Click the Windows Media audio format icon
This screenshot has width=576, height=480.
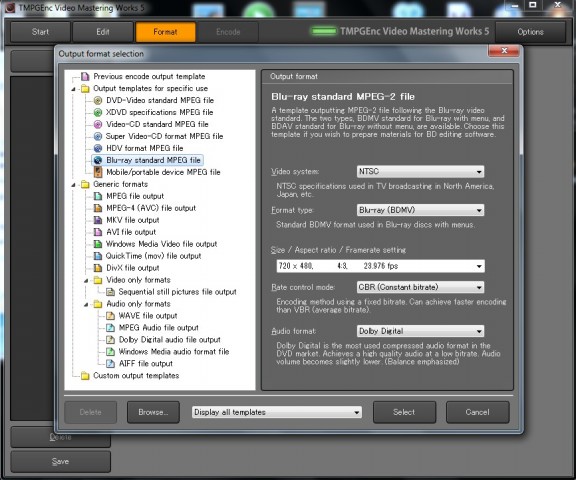110,352
